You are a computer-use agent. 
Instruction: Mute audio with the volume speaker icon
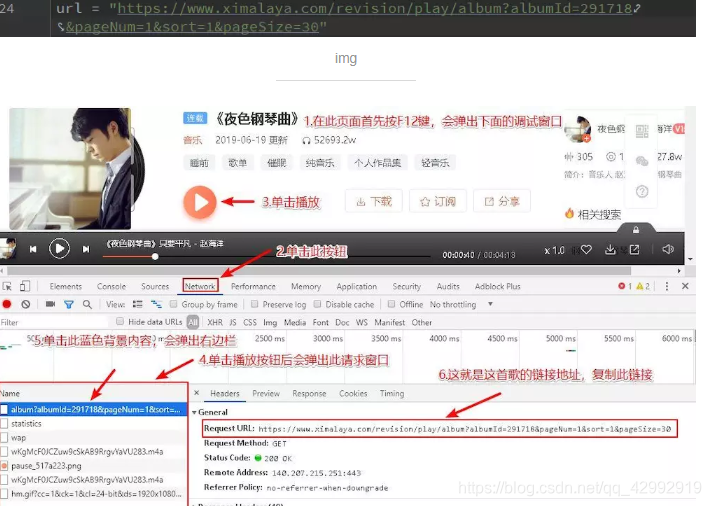pos(667,249)
